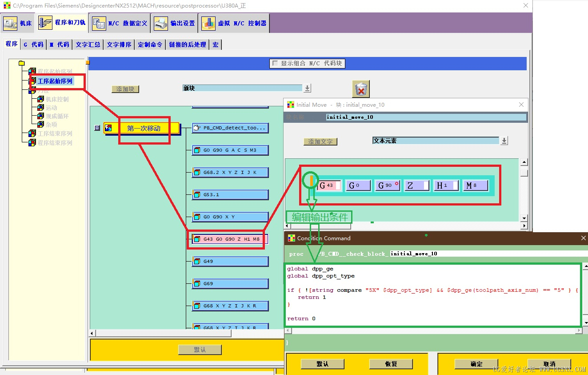588x375 pixels.
Task: Switch to the G 代码 tab
Action: point(33,44)
